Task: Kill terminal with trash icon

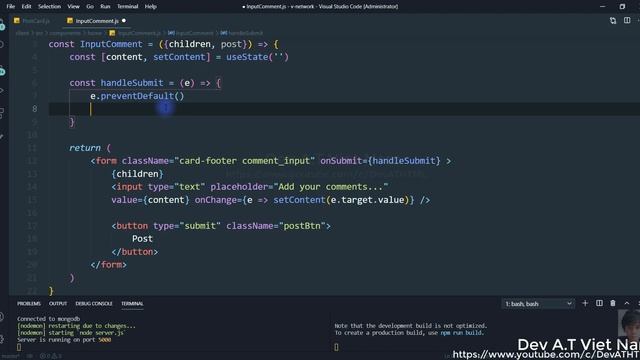Action: point(613,303)
